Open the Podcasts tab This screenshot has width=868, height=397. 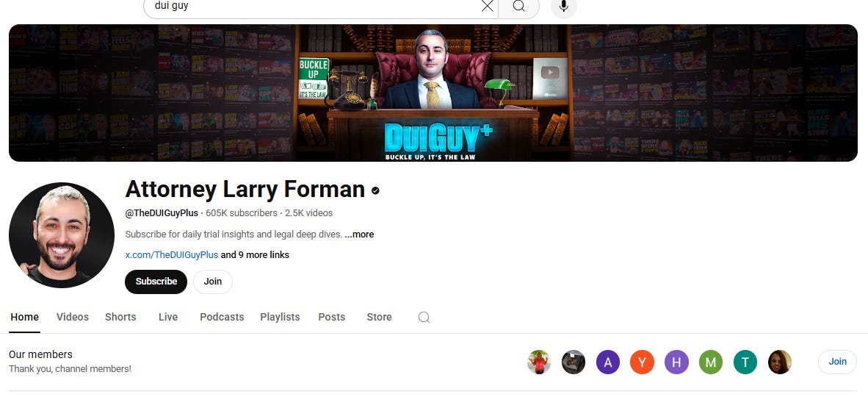tap(222, 317)
